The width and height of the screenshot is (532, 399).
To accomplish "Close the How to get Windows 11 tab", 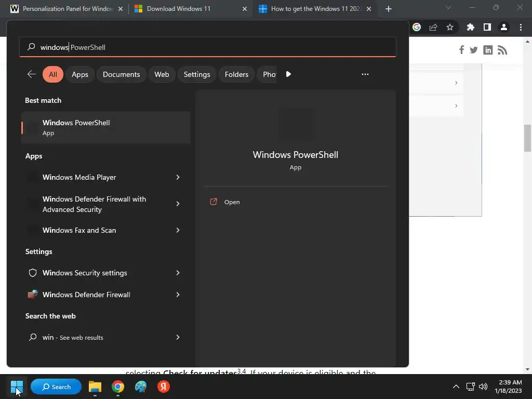I will 369,9.
